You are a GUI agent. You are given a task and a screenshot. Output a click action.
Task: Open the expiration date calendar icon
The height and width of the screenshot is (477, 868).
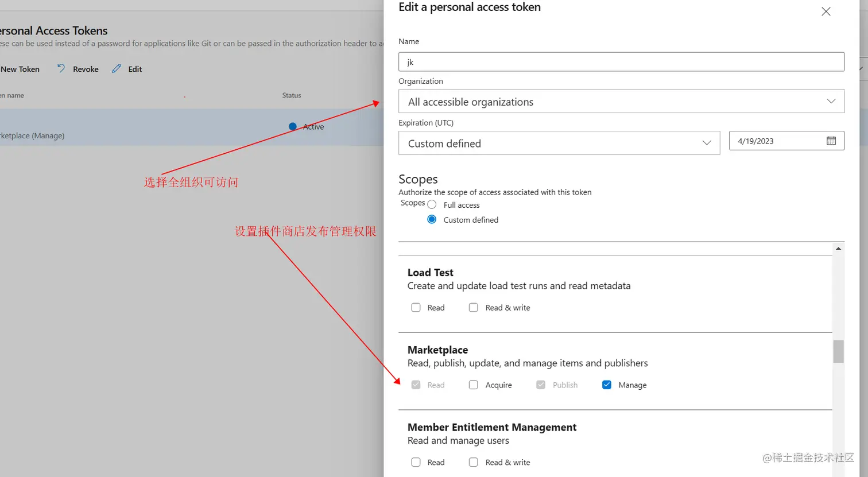831,141
